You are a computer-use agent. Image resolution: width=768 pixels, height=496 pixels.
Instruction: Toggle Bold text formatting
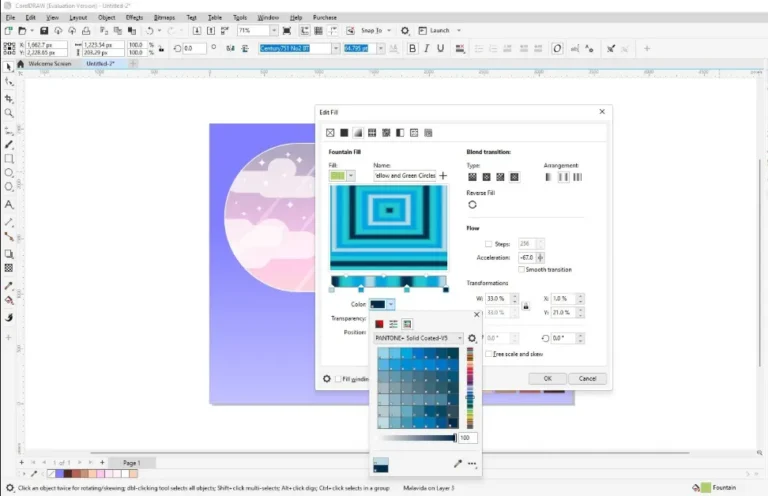pos(412,48)
